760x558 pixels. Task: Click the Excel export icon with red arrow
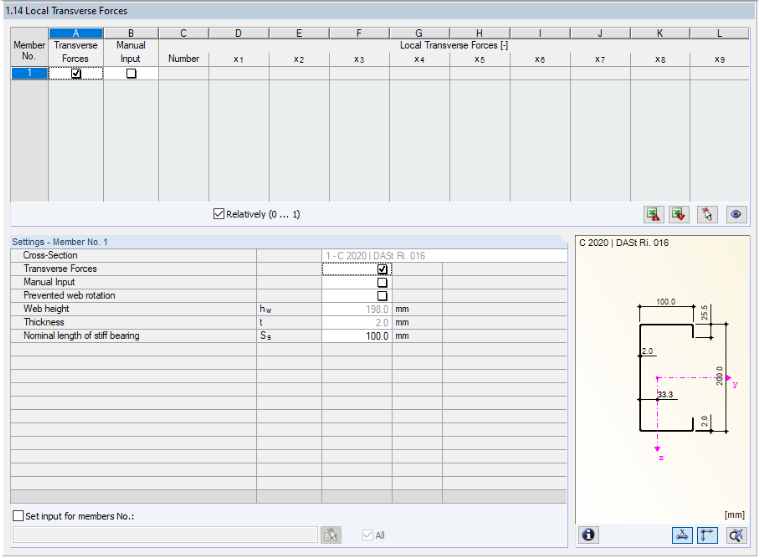coord(653,214)
